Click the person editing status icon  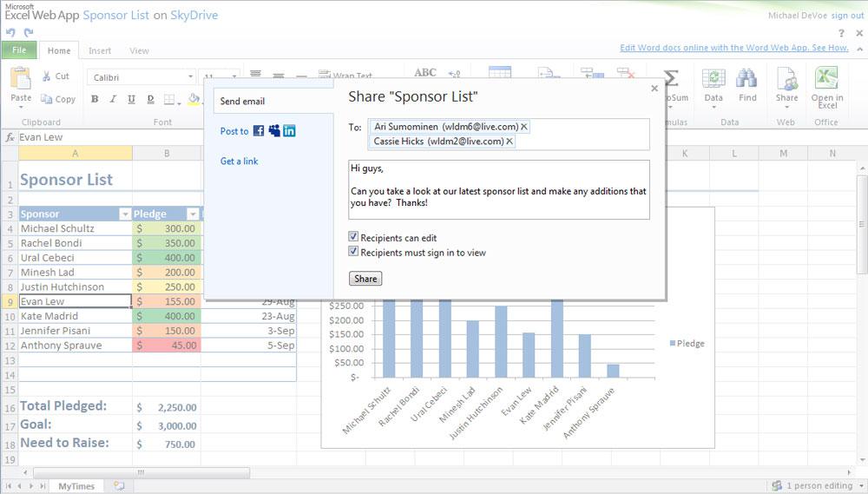(x=777, y=485)
